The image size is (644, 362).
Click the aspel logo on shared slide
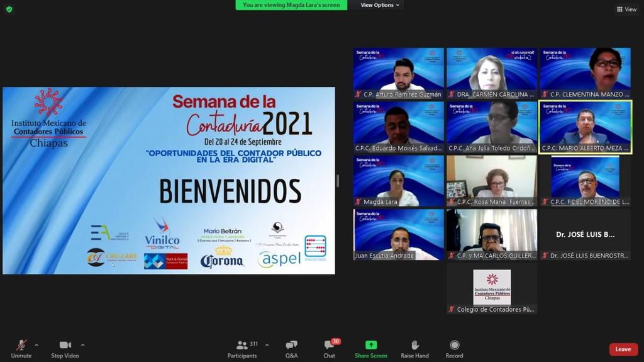click(279, 259)
